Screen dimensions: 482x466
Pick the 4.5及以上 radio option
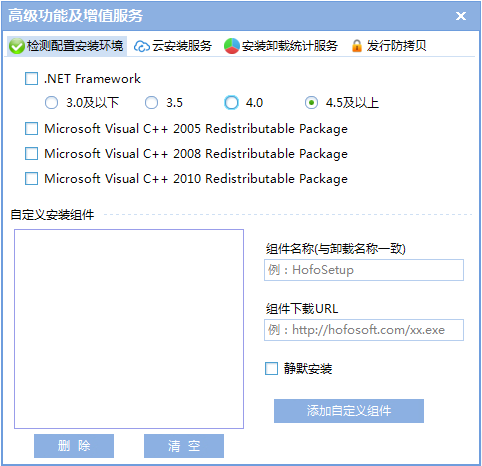click(311, 103)
